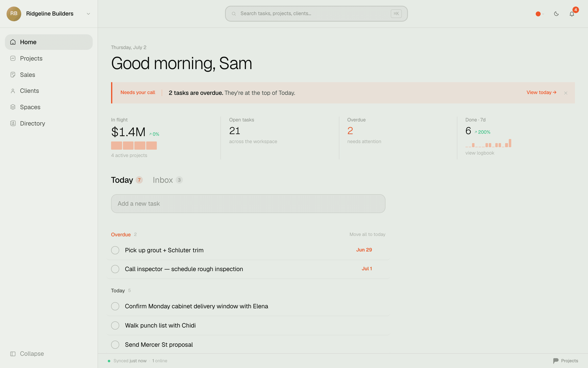Image resolution: width=588 pixels, height=368 pixels.
Task: Open Directory in the sidebar
Action: [x=49, y=123]
